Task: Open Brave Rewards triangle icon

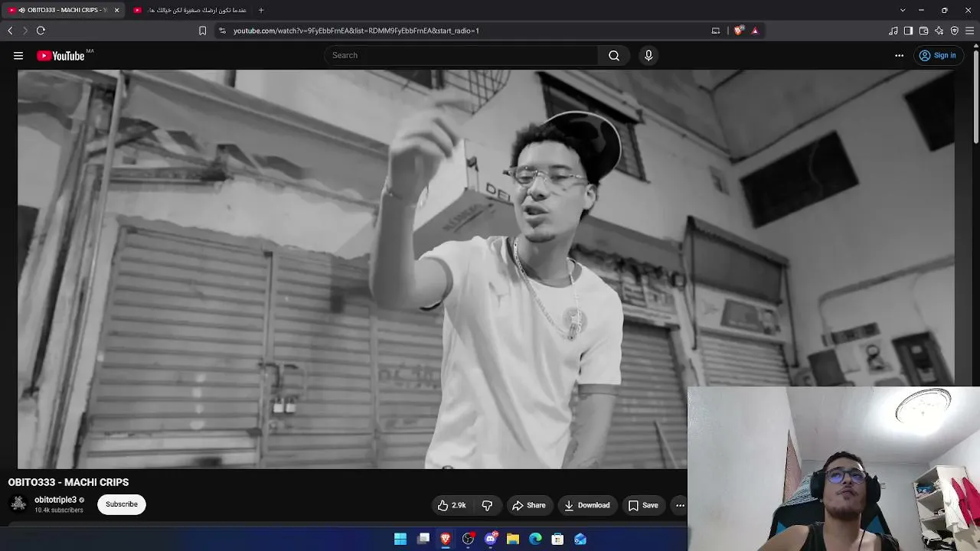Action: (755, 31)
